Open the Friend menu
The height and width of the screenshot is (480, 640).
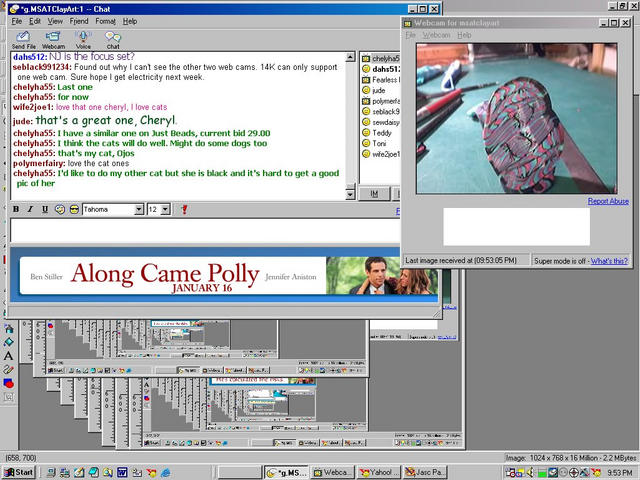[79, 21]
